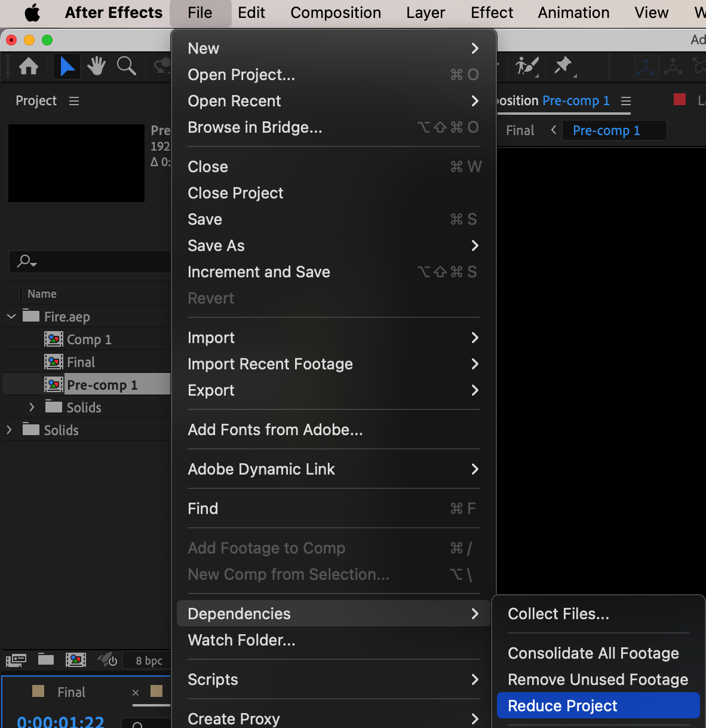Select Remove Unused Footage
This screenshot has width=706, height=728.
(x=598, y=680)
